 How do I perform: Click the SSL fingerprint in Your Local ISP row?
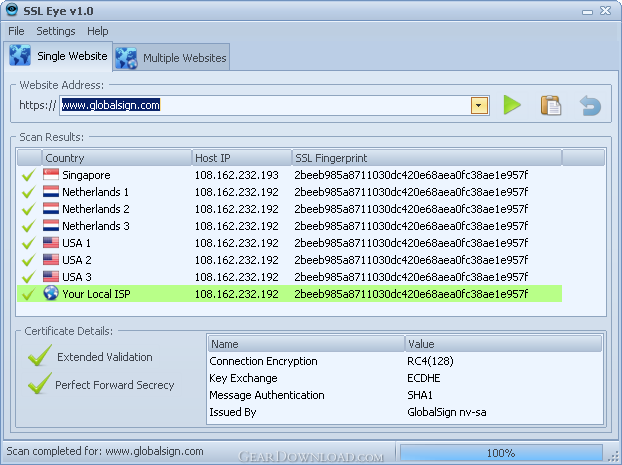[x=411, y=294]
